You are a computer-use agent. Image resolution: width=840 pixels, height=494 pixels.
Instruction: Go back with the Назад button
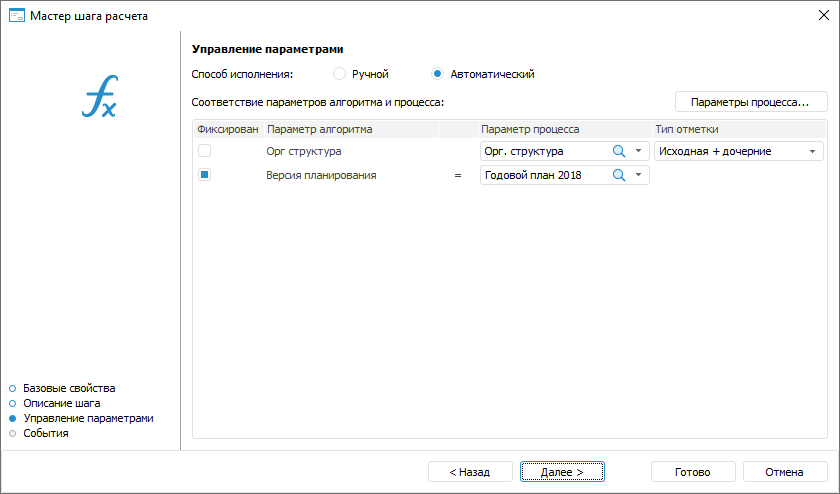[469, 472]
